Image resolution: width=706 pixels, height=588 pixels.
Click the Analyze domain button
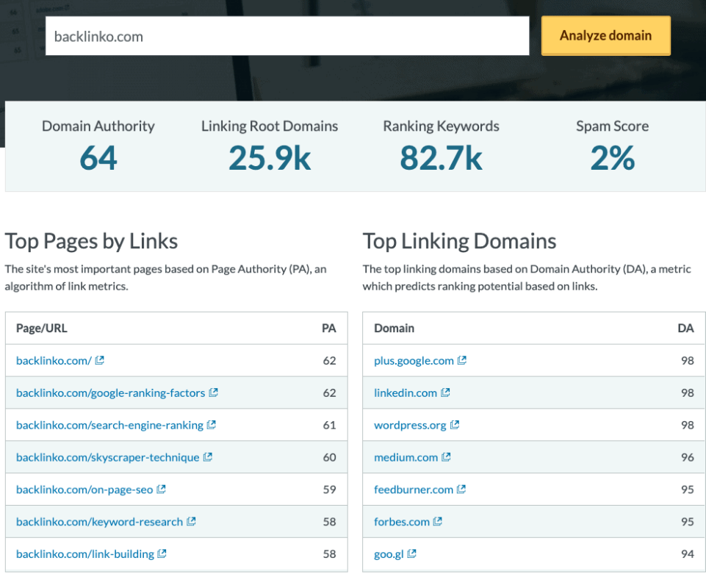click(605, 35)
